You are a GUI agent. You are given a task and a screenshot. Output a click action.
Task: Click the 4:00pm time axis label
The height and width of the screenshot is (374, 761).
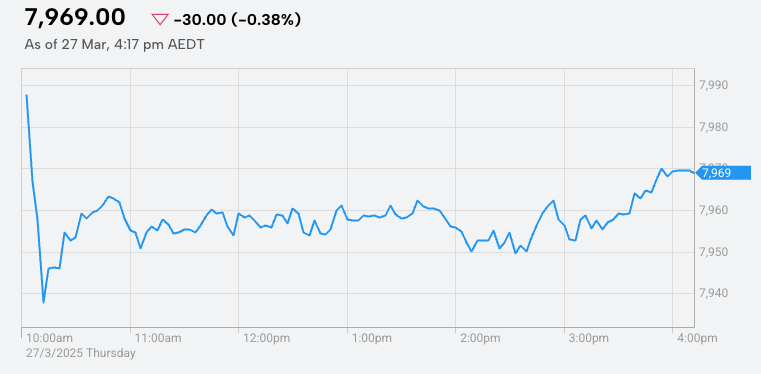(696, 338)
